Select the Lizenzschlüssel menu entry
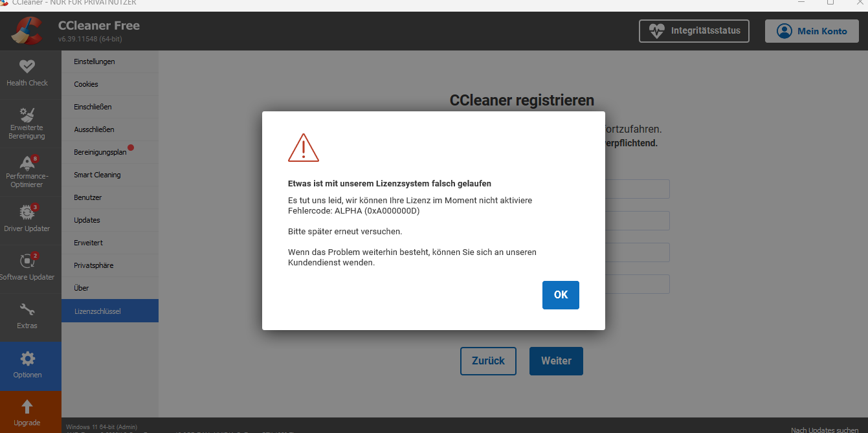This screenshot has width=868, height=433. pos(98,311)
